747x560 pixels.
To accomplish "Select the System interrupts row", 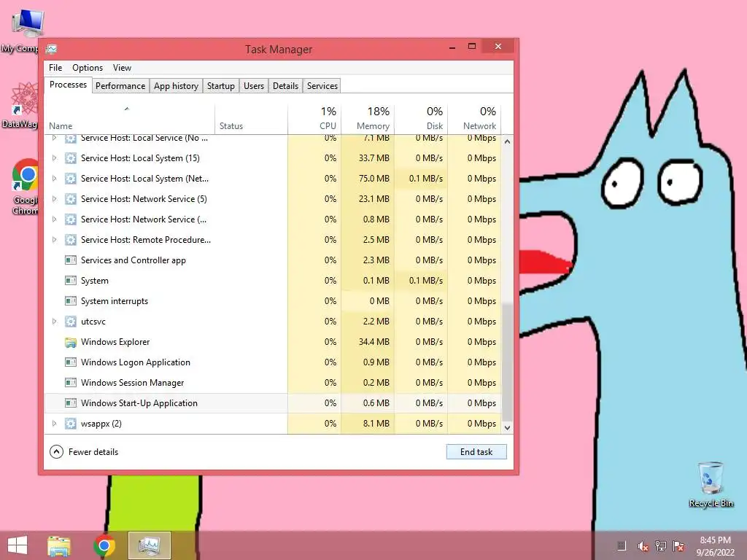I will [273, 301].
